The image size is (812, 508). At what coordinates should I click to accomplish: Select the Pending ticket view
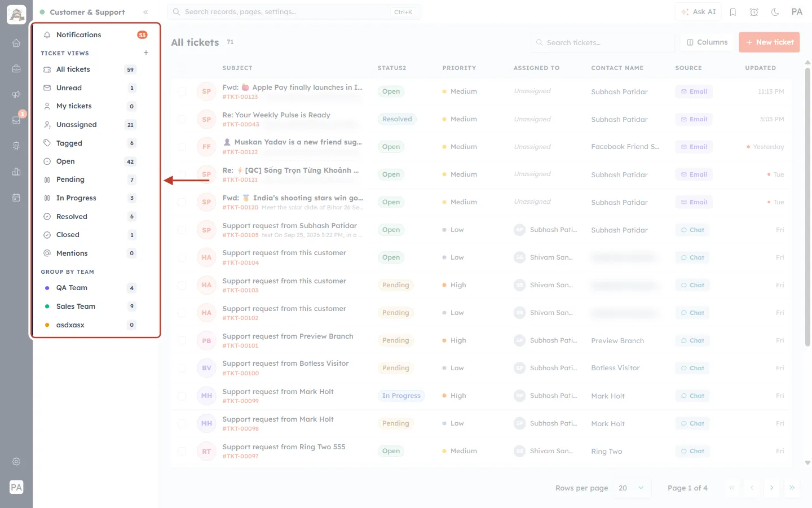[x=90, y=179]
